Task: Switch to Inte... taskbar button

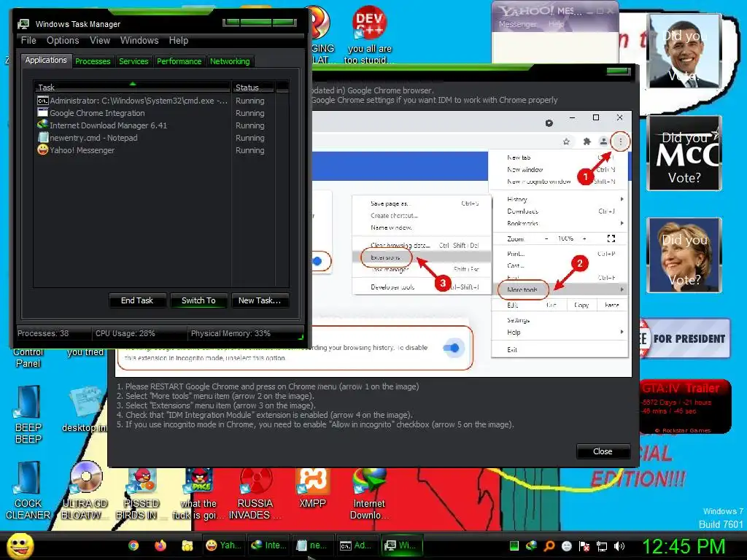Action: pyautogui.click(x=268, y=545)
